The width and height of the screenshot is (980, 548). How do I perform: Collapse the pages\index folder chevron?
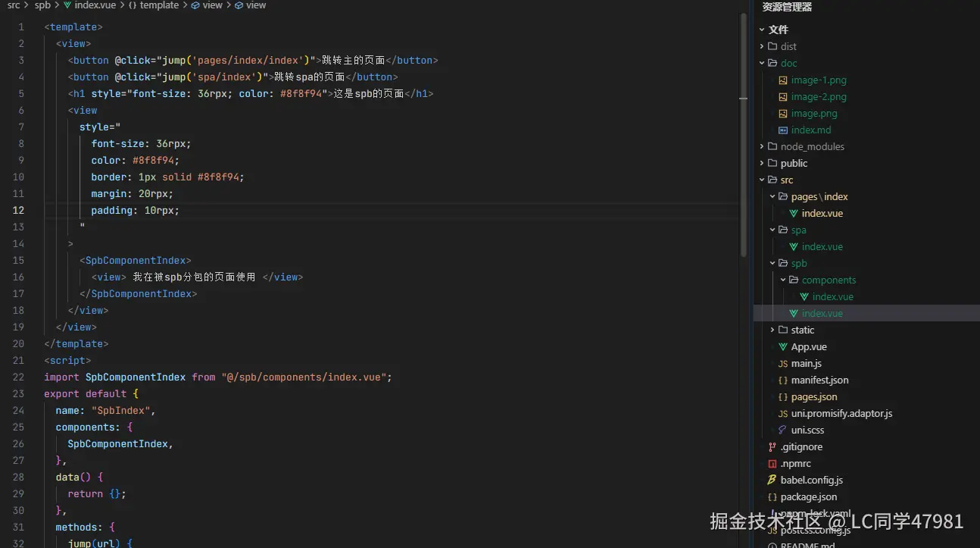point(772,196)
